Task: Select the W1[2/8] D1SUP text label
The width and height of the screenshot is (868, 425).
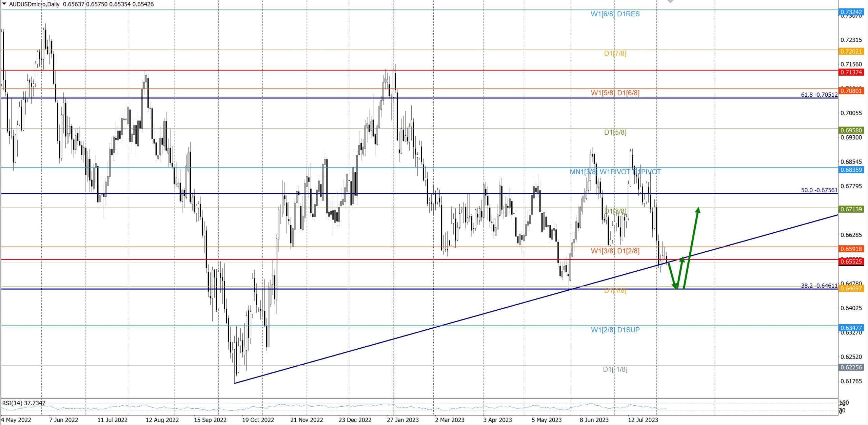Action: pyautogui.click(x=615, y=330)
